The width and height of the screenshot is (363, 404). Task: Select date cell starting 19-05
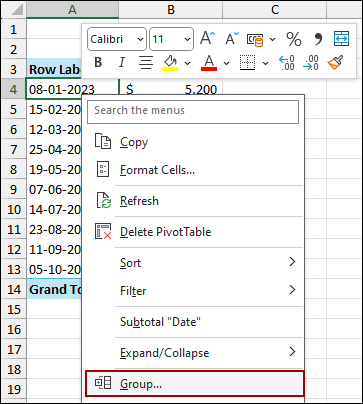click(54, 169)
